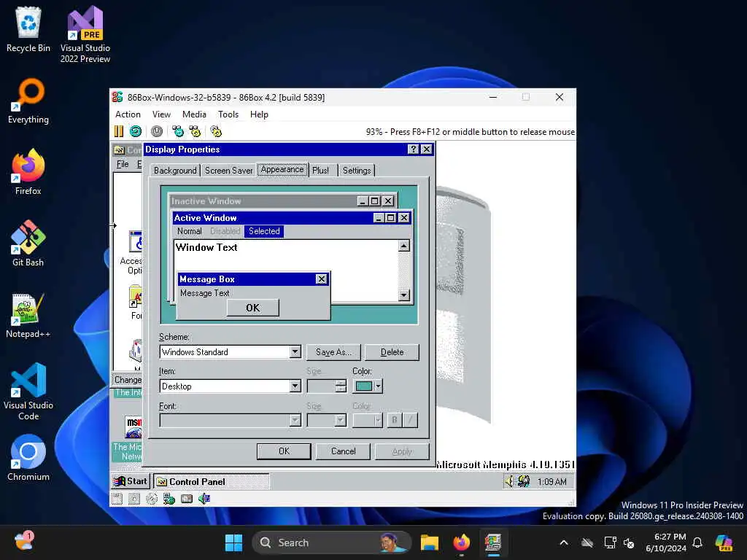The image size is (747, 560).
Task: Click the Delete scheme button
Action: pyautogui.click(x=392, y=352)
